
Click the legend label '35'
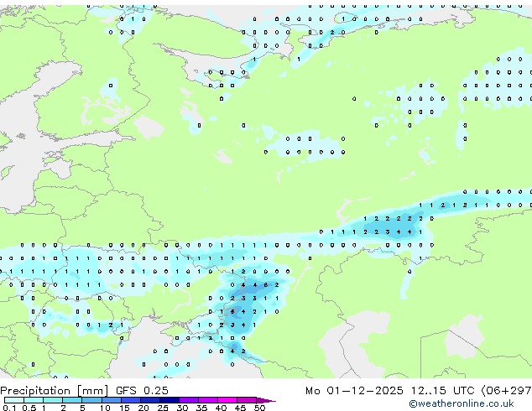click(x=201, y=408)
